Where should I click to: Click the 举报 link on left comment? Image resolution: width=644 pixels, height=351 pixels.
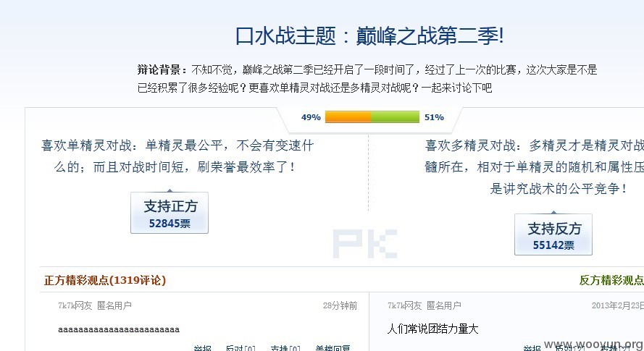click(203, 348)
